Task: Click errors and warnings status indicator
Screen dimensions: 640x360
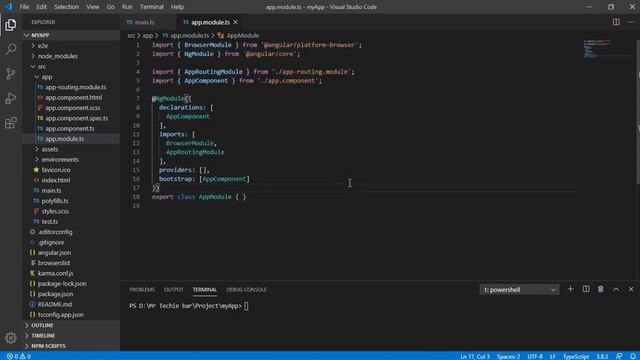Action: tap(19, 356)
